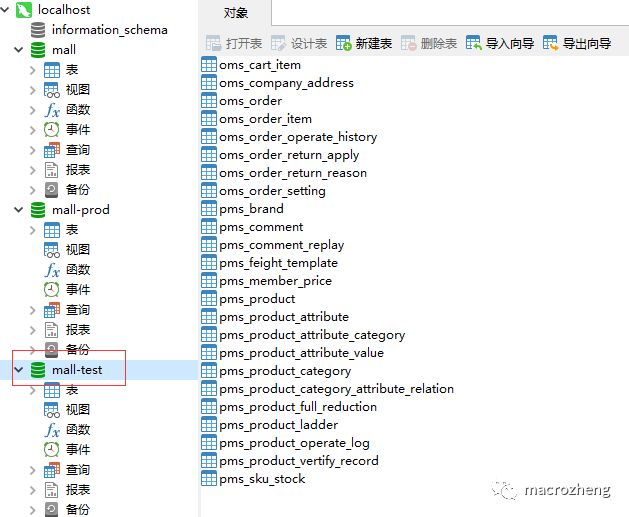Click the localhost connection icon
Image resolution: width=629 pixels, height=517 pixels.
pos(24,10)
